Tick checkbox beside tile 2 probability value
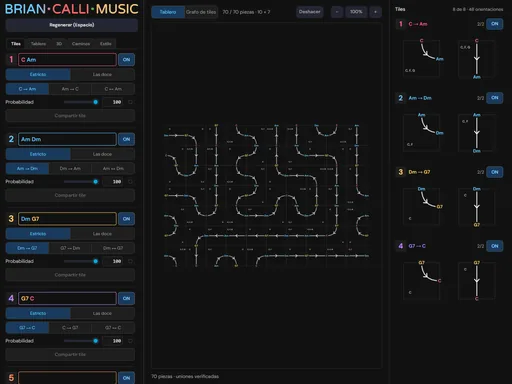Image resolution: width=512 pixels, height=384 pixels. 130,182
